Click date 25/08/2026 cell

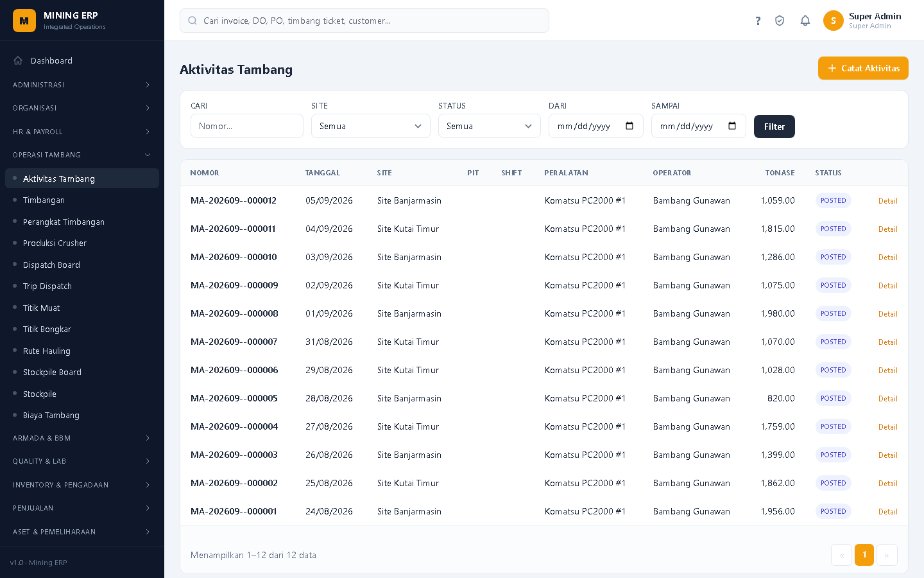(329, 483)
